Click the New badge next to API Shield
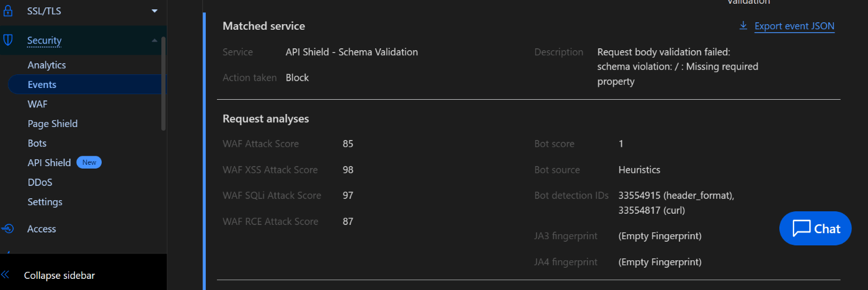 tap(89, 162)
